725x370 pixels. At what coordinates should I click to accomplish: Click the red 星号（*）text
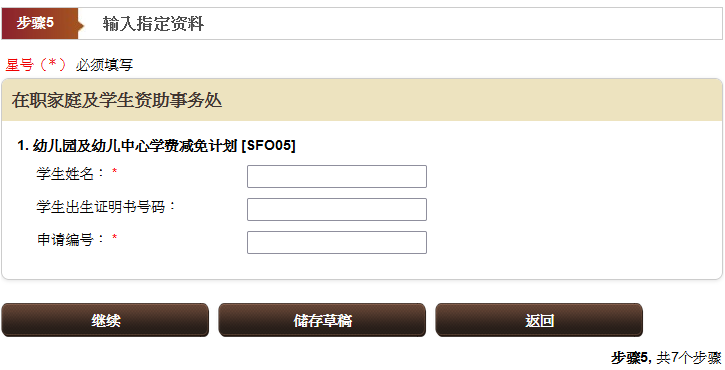click(x=36, y=64)
